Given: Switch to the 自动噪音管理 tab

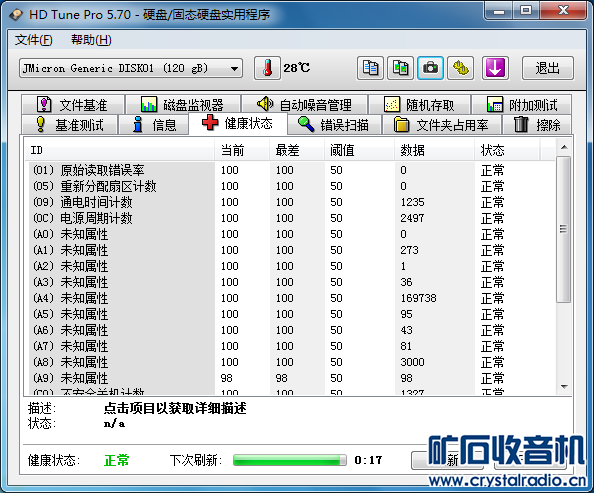Looking at the screenshot, I should pyautogui.click(x=305, y=105).
